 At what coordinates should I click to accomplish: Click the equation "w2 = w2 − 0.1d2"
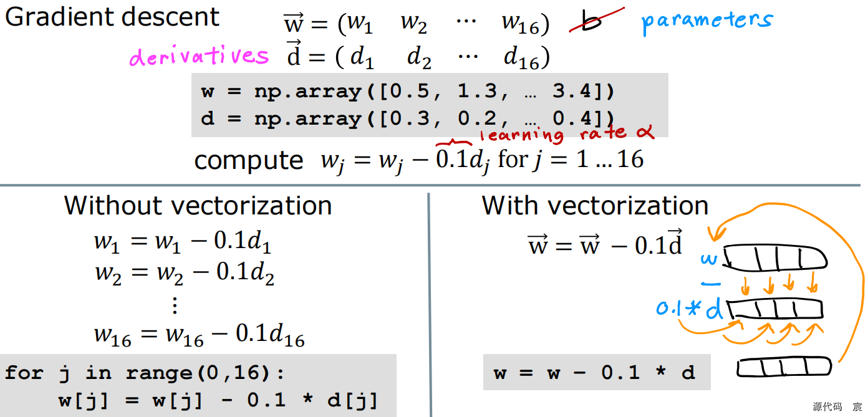click(x=185, y=274)
